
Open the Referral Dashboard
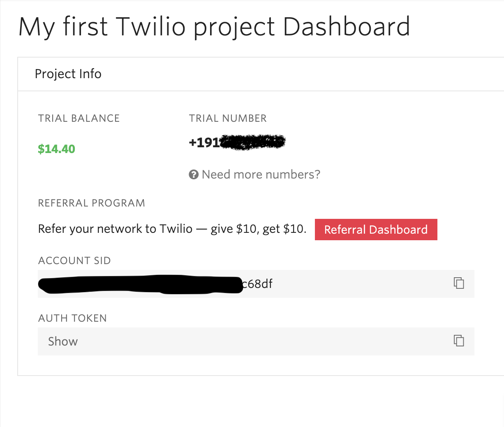pos(376,230)
